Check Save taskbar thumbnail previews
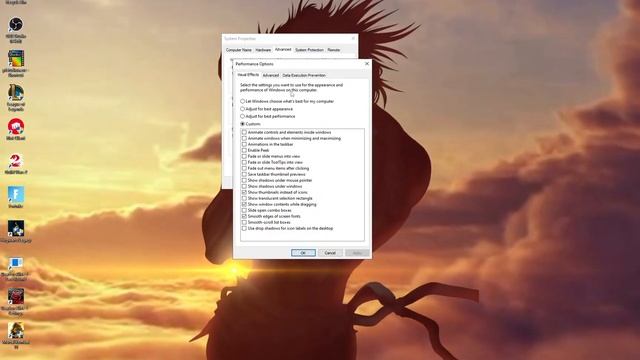This screenshot has width=640, height=360. [x=244, y=174]
